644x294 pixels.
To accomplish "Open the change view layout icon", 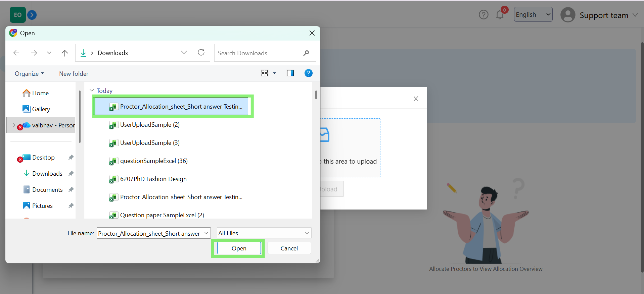I will [x=265, y=73].
